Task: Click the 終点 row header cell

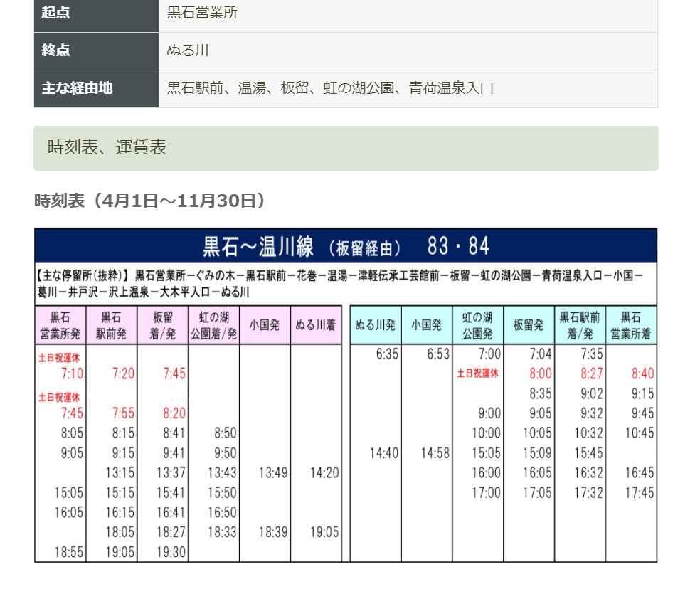Action: 96,51
